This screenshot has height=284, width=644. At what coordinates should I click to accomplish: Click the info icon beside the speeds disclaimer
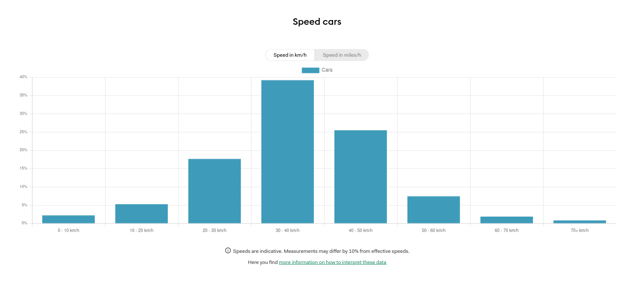[228, 251]
